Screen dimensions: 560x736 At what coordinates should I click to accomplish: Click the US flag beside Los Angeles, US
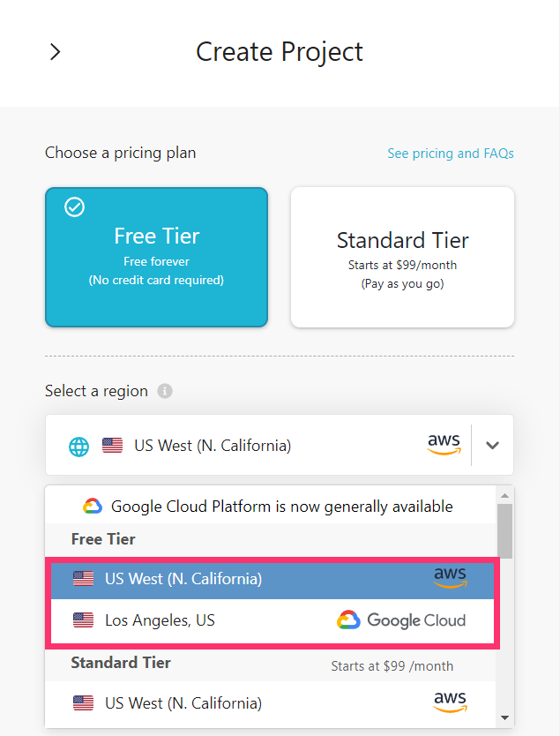(84, 620)
